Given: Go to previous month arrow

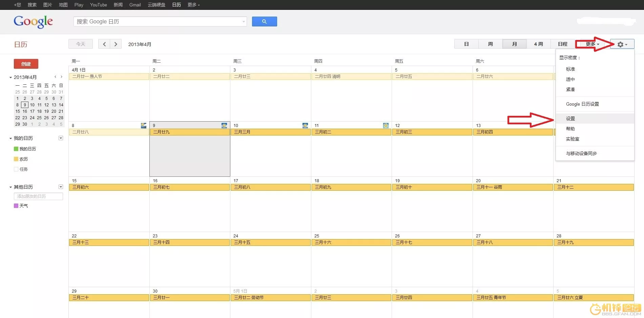Looking at the screenshot, I should click(104, 44).
